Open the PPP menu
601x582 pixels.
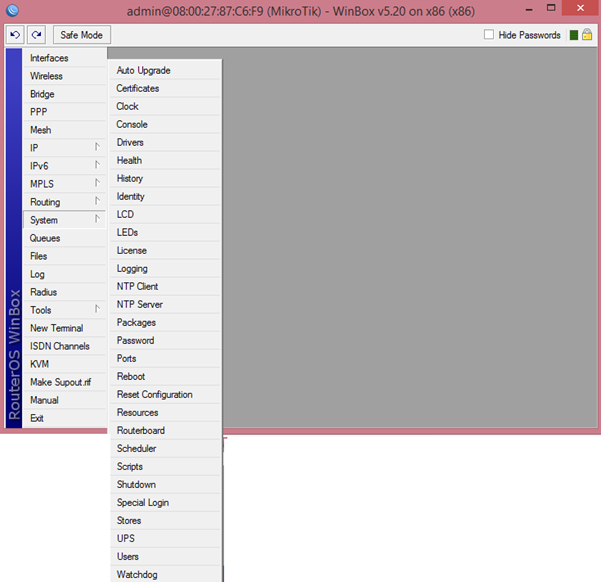coord(64,112)
